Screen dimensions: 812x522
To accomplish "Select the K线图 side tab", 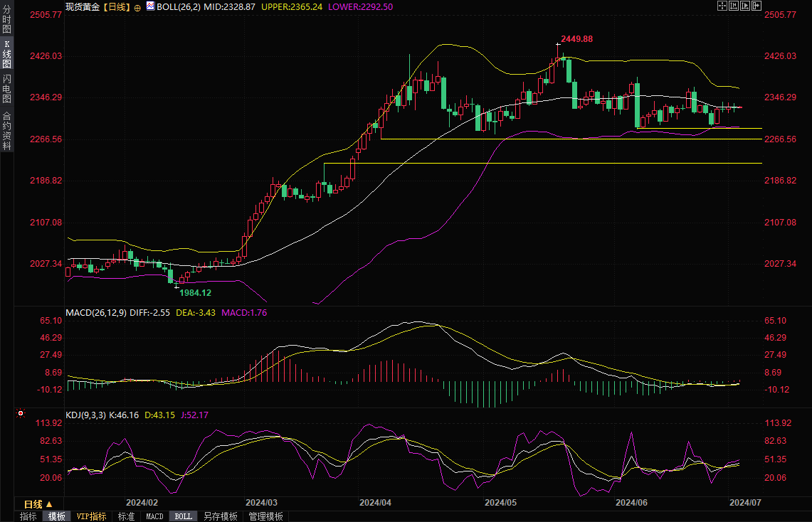I will pos(6,53).
